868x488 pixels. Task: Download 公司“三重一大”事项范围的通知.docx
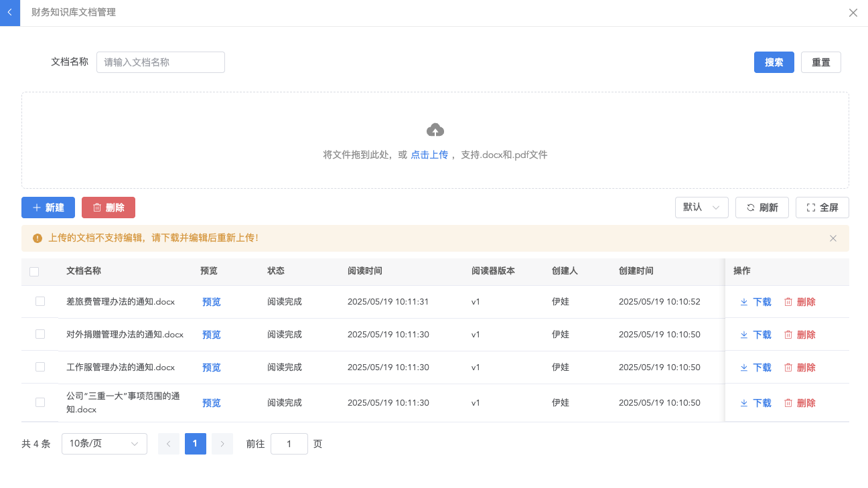755,403
